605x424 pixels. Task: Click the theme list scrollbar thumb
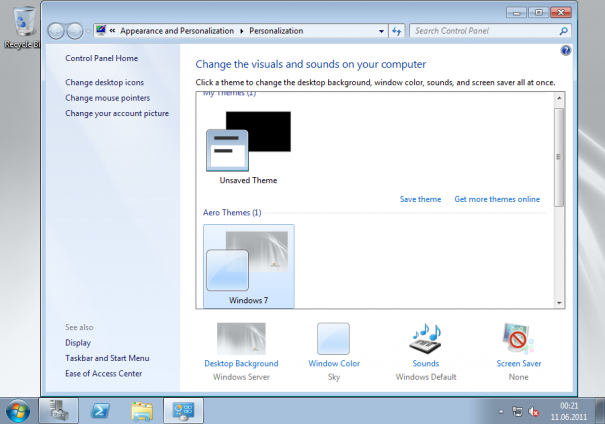pos(559,157)
